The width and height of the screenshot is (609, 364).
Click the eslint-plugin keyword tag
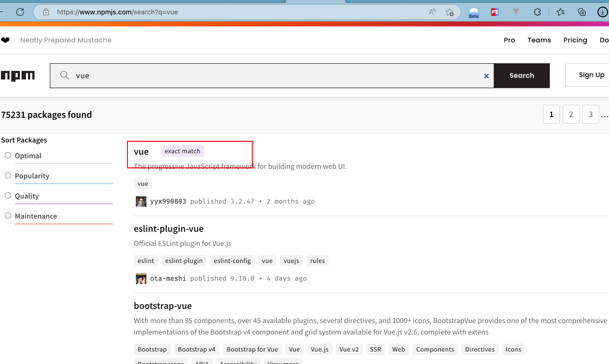click(184, 261)
